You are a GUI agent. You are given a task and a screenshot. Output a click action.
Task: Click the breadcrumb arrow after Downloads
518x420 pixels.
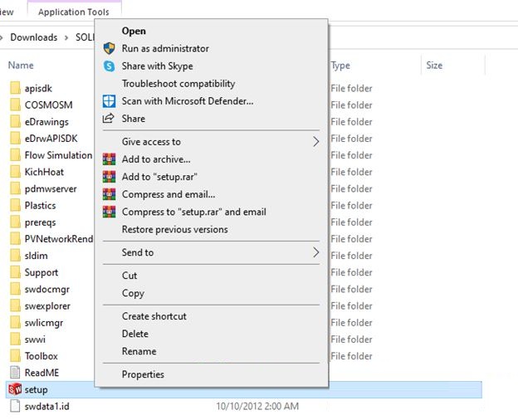point(66,37)
